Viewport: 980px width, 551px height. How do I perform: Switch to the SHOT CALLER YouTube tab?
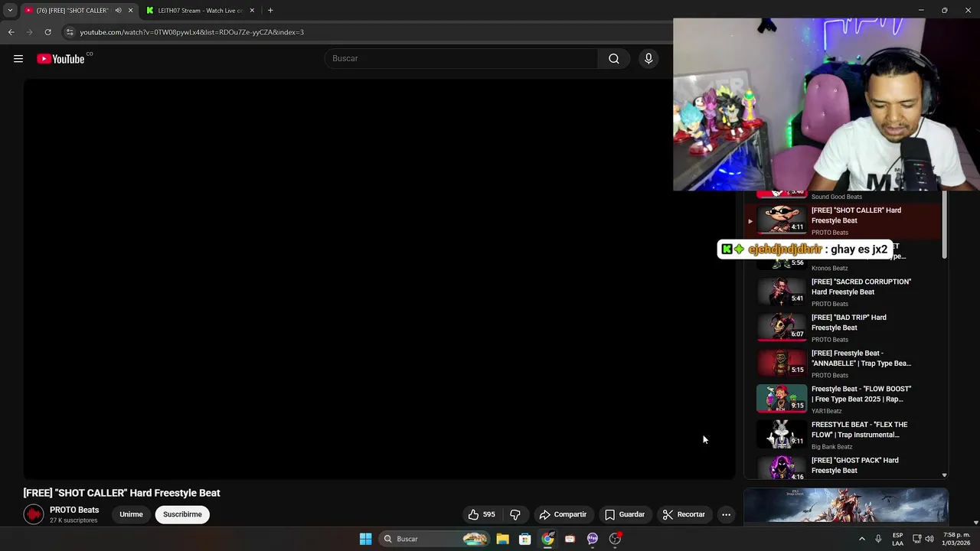(x=73, y=11)
